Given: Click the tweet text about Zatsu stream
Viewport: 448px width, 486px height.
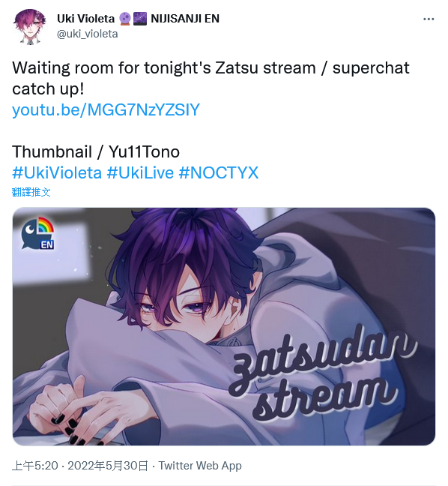Looking at the screenshot, I should click(x=211, y=78).
